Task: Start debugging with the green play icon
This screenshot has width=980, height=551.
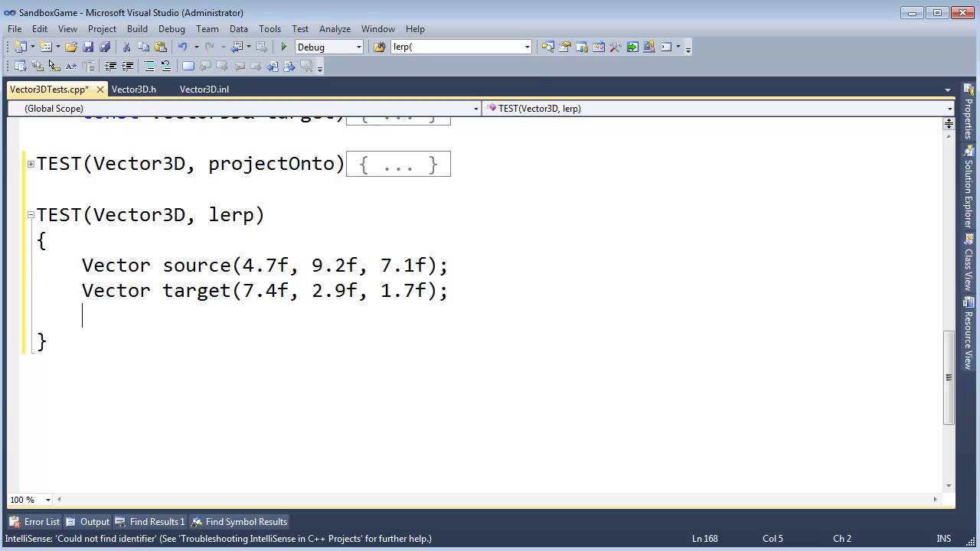Action: point(284,47)
